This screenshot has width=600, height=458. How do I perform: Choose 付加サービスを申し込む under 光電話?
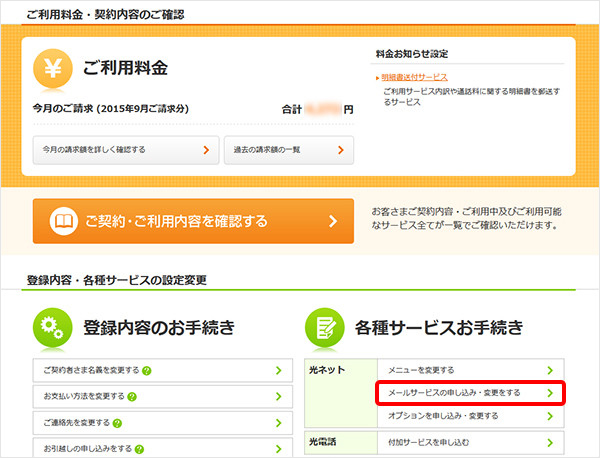click(x=471, y=443)
